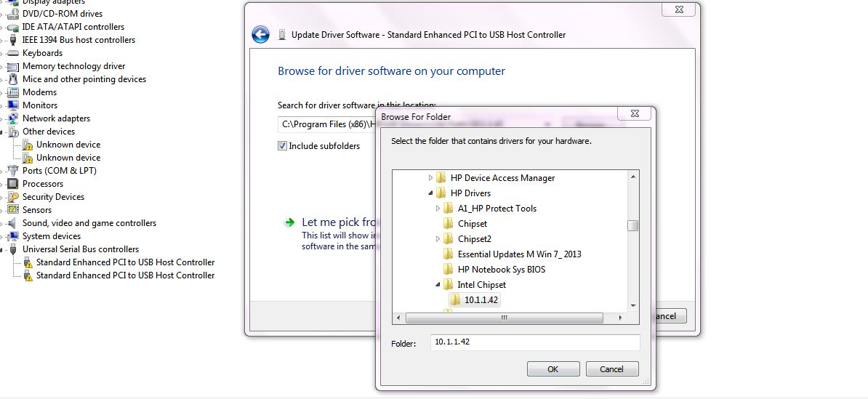This screenshot has width=868, height=399.
Task: Click the driver search location path field
Action: coord(326,124)
